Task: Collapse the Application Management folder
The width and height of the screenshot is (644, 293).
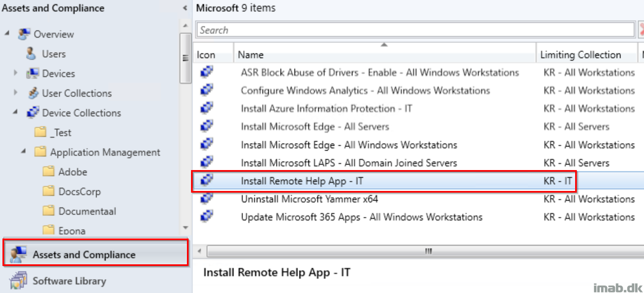Action: 23,151
